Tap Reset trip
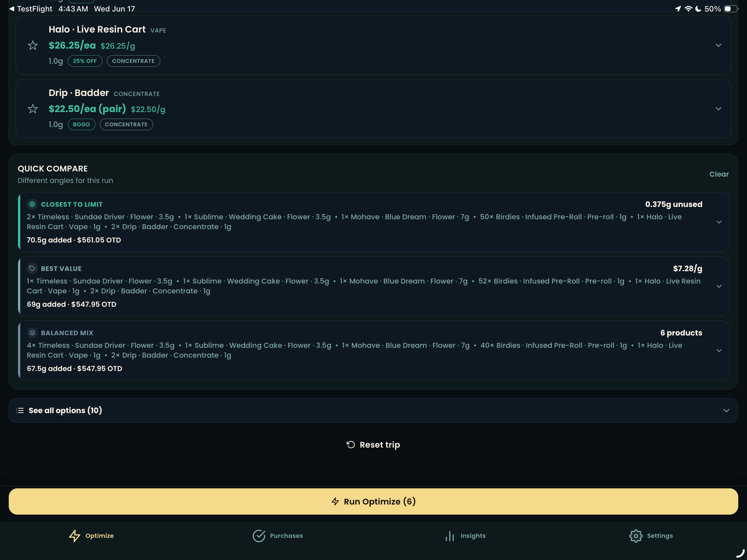747x560 pixels. [x=373, y=445]
